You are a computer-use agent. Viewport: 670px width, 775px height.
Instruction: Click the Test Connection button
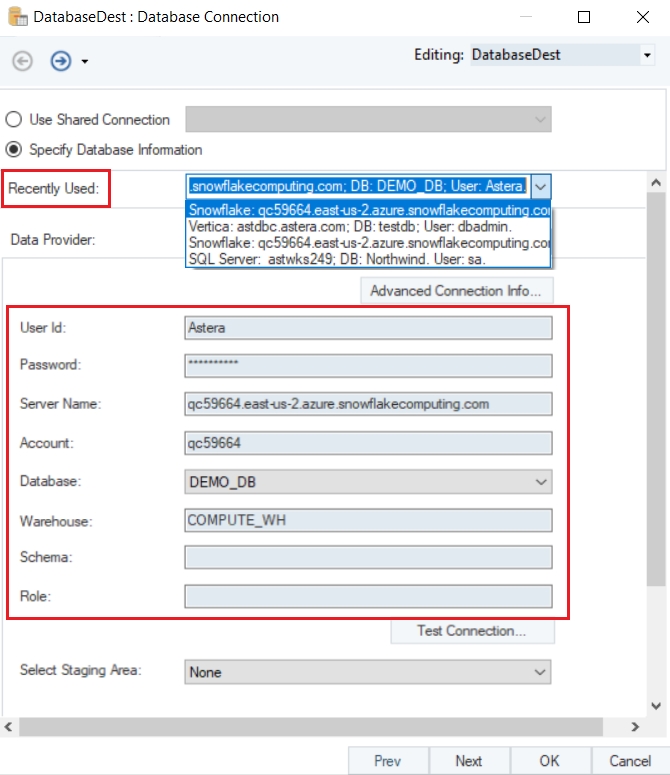coord(471,631)
